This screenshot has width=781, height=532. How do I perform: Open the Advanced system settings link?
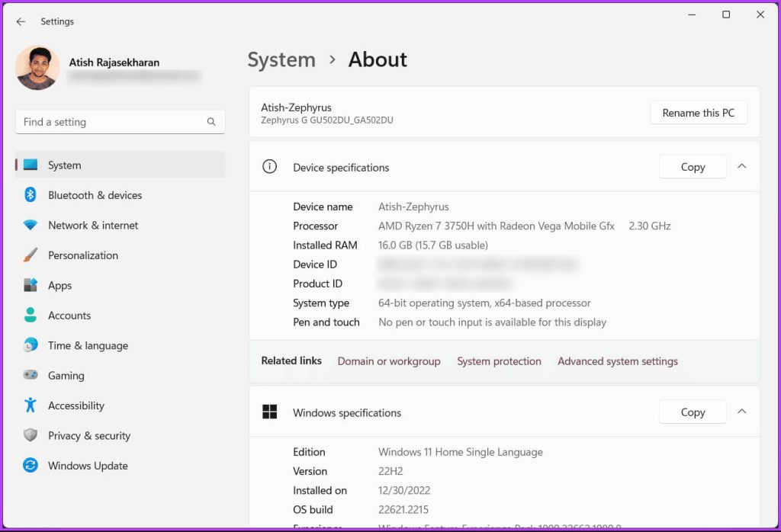click(x=617, y=361)
